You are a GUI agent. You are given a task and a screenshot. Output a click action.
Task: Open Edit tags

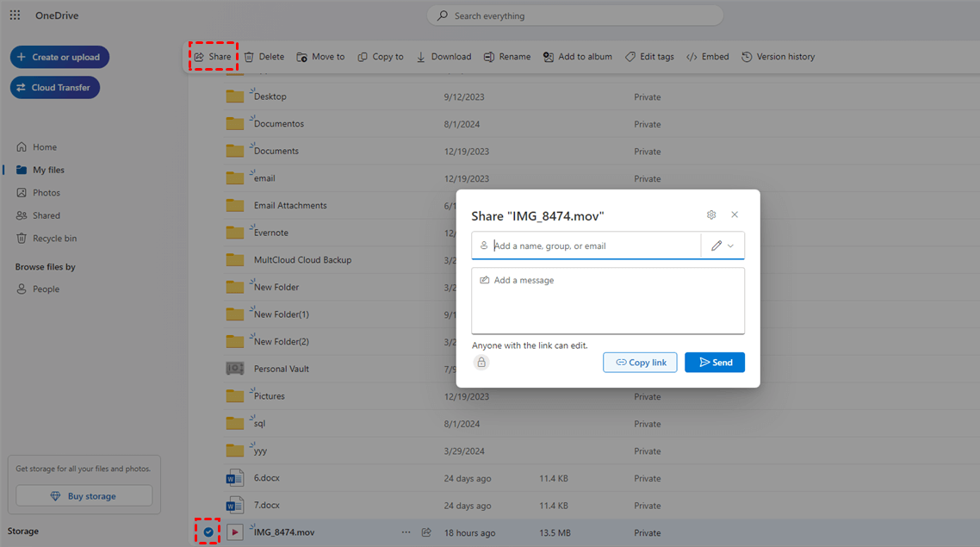650,56
